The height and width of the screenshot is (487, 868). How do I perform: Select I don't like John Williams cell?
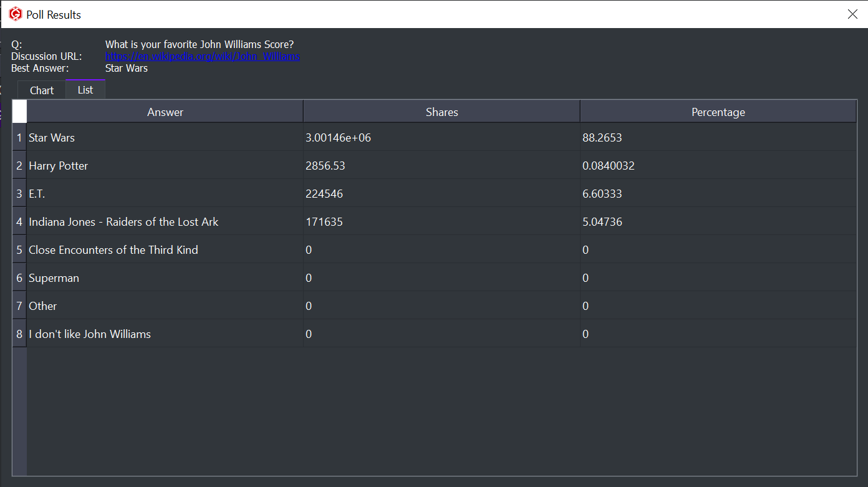point(165,334)
